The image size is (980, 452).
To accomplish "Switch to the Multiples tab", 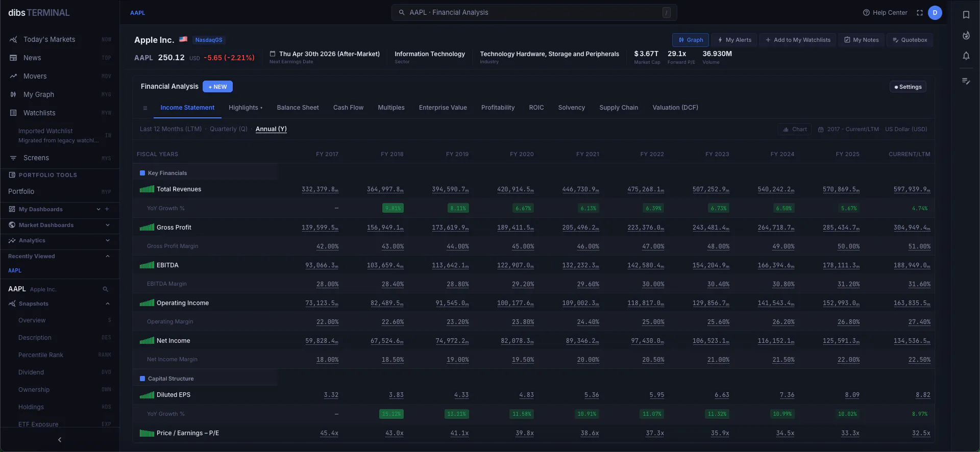I will (391, 108).
